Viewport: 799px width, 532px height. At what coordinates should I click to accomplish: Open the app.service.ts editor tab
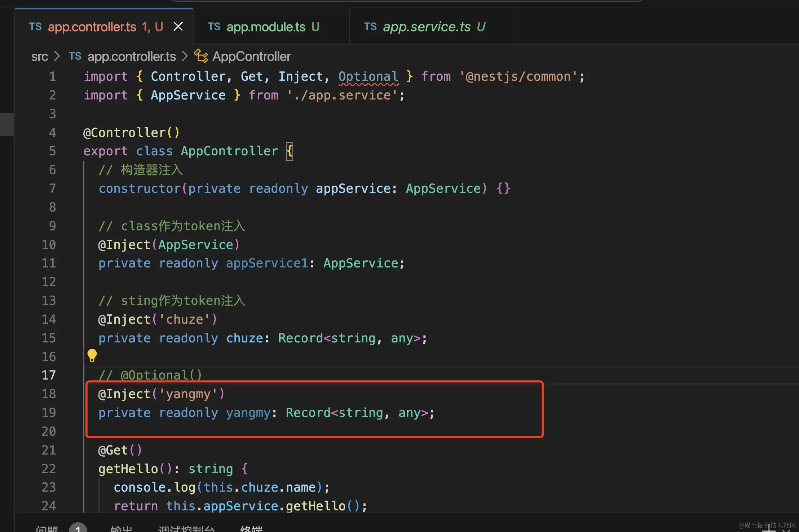[427, 27]
